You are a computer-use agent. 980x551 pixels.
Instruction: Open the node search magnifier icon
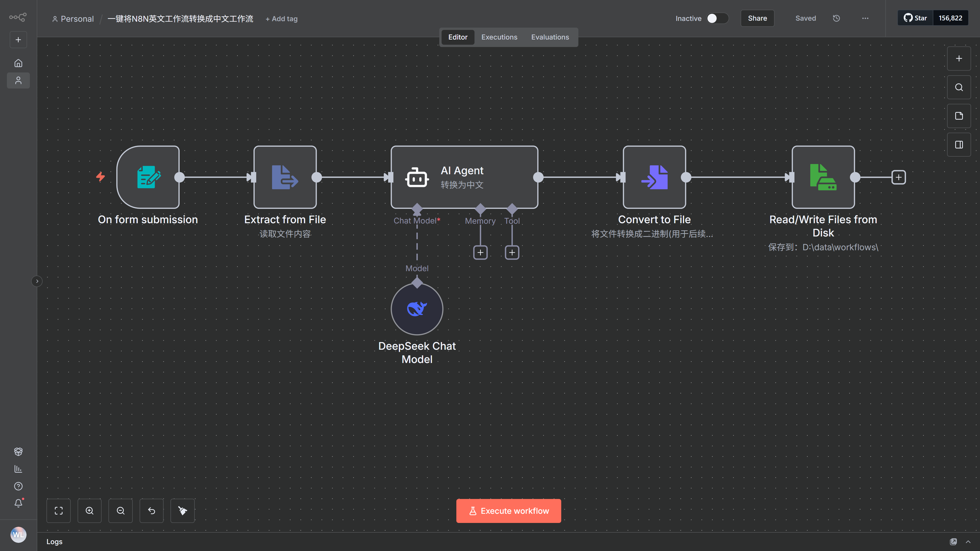click(959, 87)
